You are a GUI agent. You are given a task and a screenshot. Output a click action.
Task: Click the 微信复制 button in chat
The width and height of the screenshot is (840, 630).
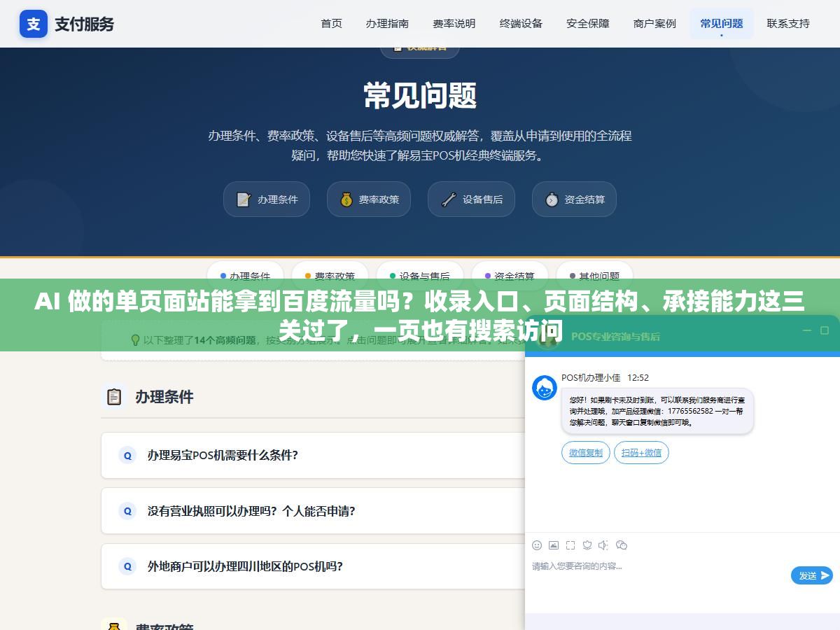(586, 453)
